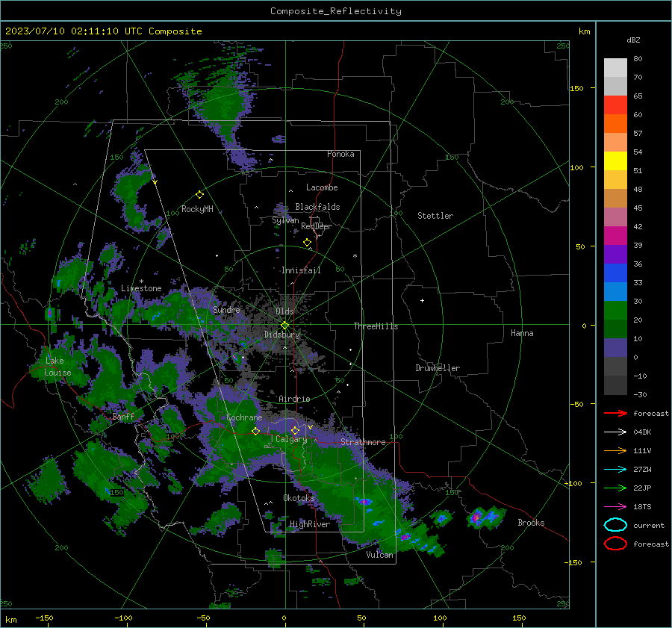Click the 51 dBZ yellow color swatch
The height and width of the screenshot is (628, 672).
[x=615, y=161]
